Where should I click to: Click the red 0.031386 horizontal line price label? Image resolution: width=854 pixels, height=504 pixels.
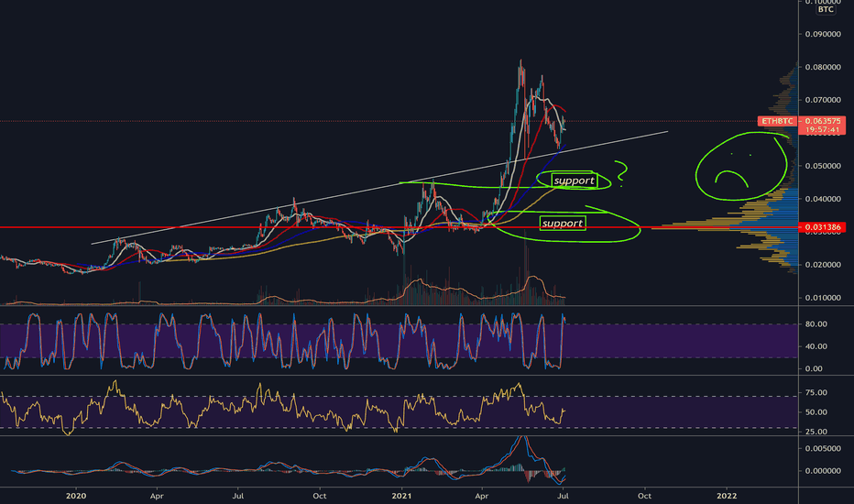822,227
